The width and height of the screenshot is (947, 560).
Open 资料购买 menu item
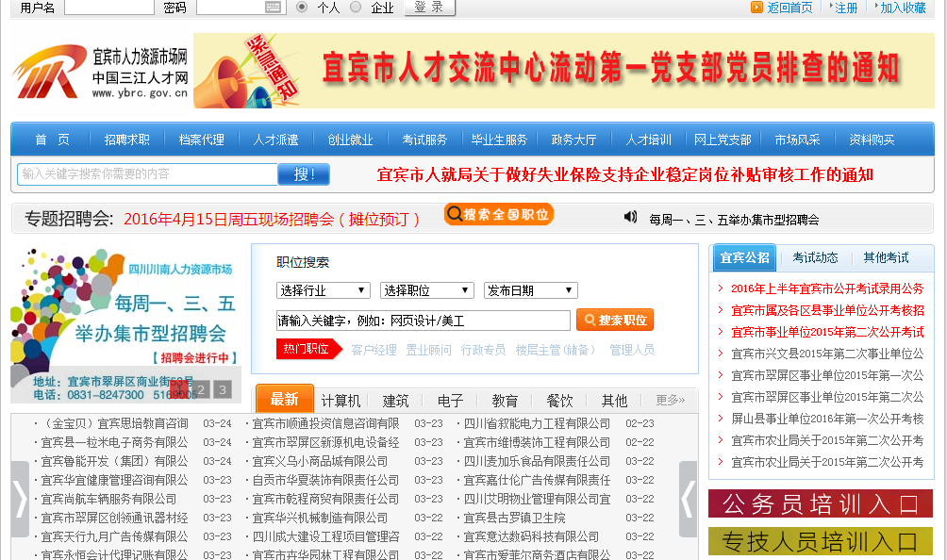(872, 140)
